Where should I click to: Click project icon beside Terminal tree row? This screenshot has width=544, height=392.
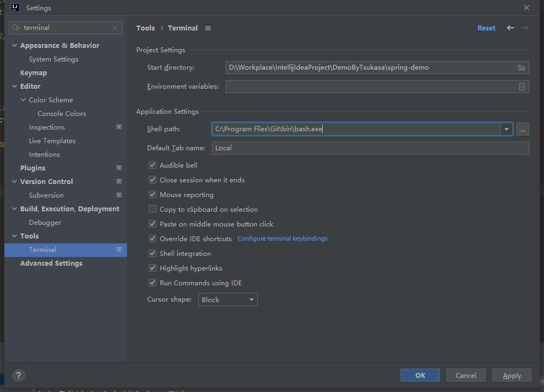click(119, 249)
